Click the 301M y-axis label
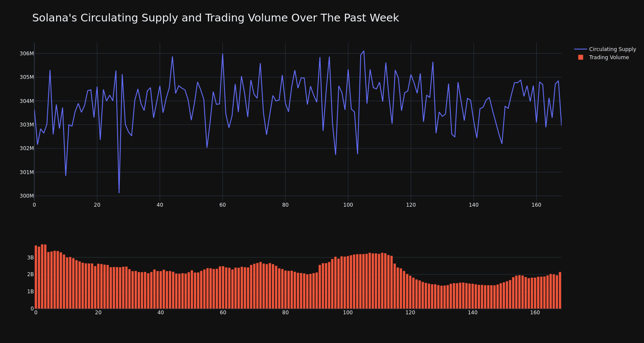Viewport: 644px width, 343px height. point(27,172)
